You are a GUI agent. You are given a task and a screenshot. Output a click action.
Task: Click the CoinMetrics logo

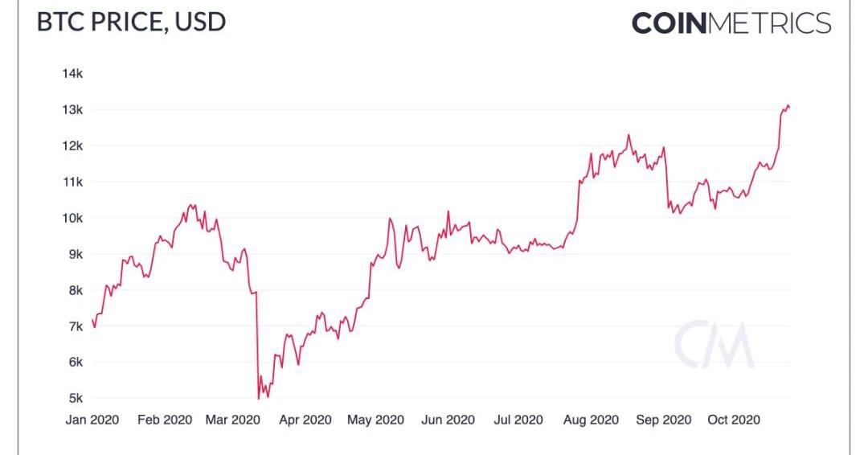point(731,23)
